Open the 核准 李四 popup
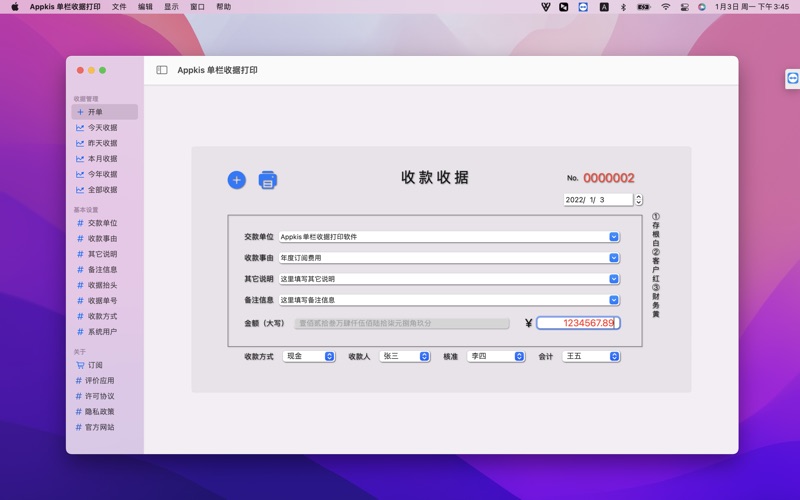The image size is (800, 500). (496, 356)
